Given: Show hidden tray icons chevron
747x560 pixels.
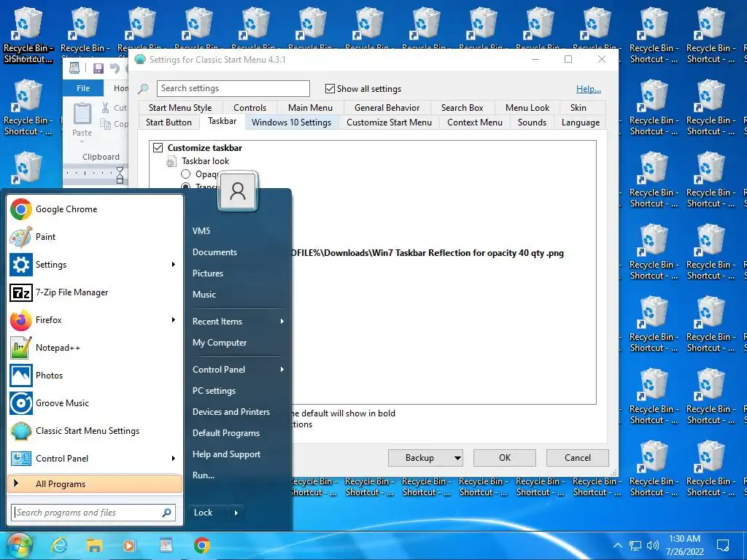Looking at the screenshot, I should point(617,545).
